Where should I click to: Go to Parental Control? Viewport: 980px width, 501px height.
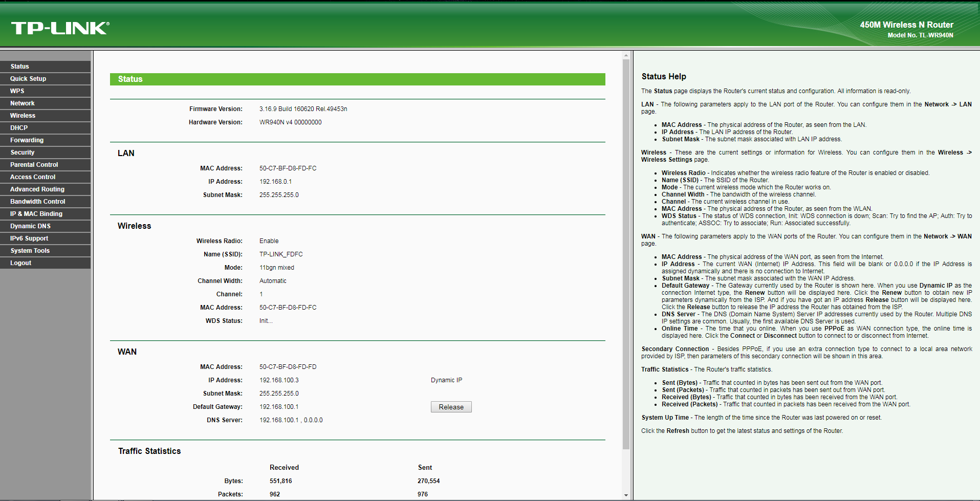(45, 165)
